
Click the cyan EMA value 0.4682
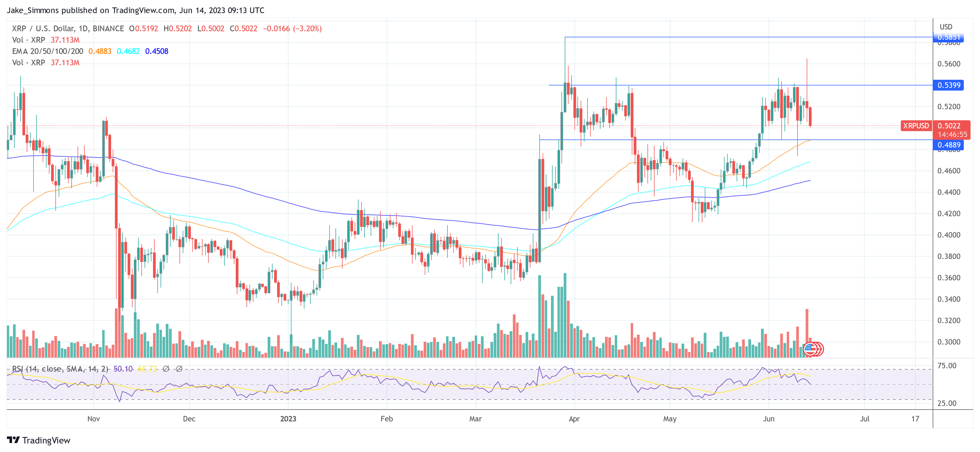tap(128, 51)
